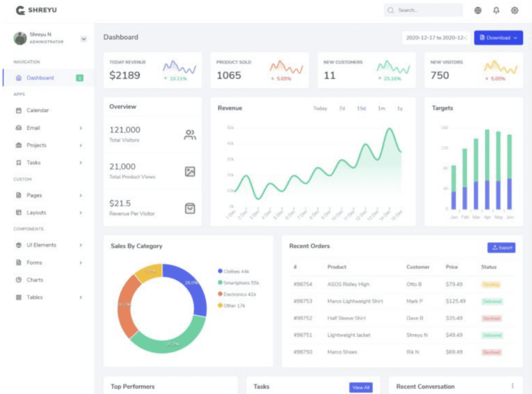Select the 7d revenue range tab

[342, 108]
